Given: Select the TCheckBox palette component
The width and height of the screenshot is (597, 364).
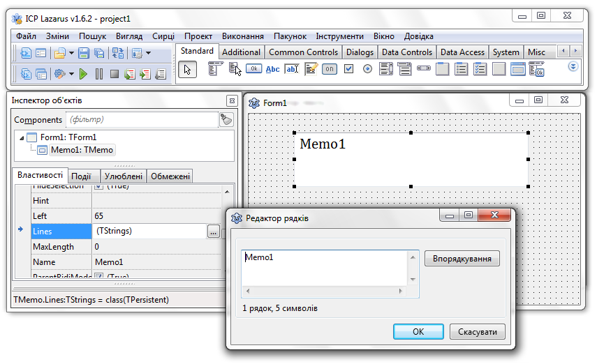Looking at the screenshot, I should 348,68.
